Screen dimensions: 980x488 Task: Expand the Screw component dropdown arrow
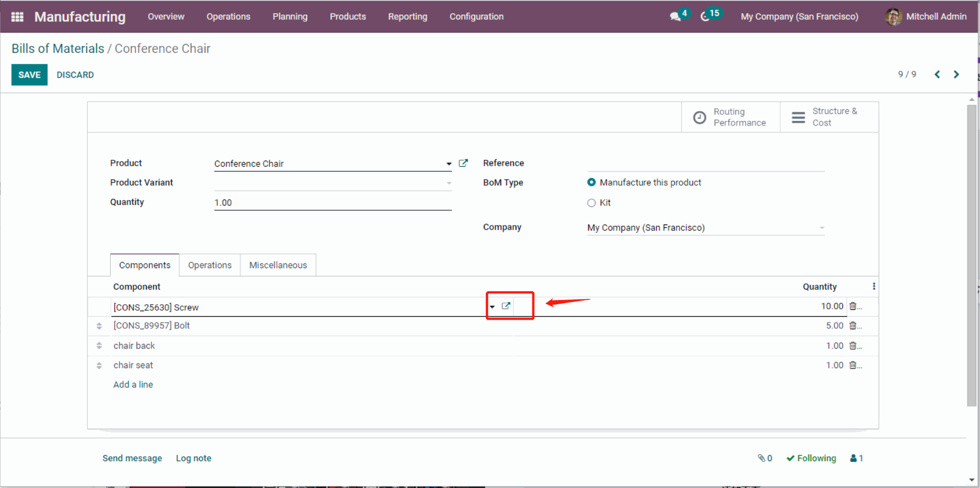tap(492, 307)
